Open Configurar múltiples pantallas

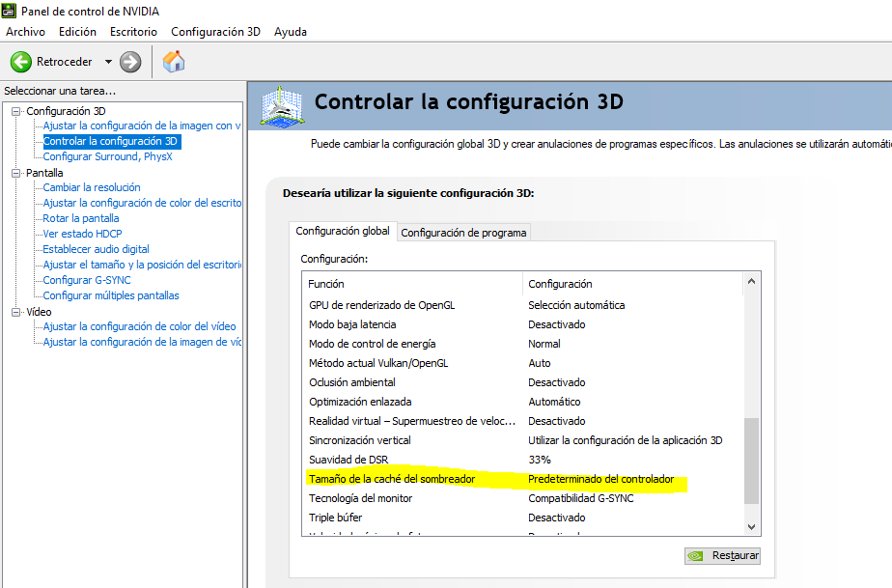coord(111,295)
